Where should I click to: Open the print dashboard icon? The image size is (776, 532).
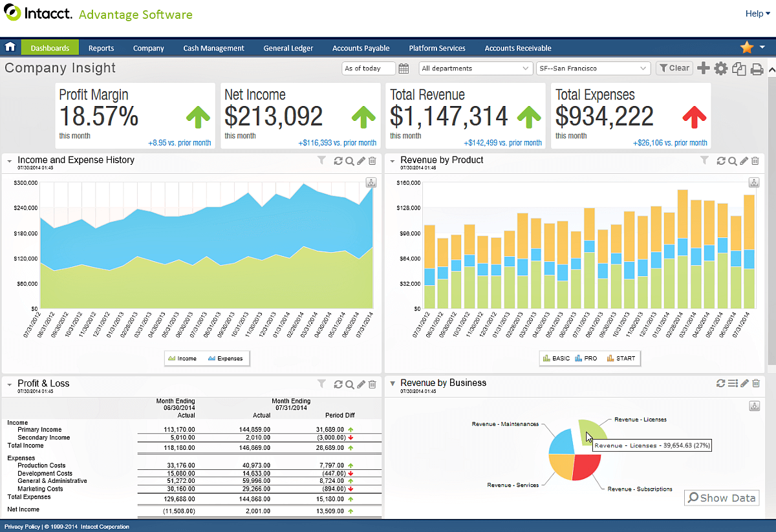pyautogui.click(x=756, y=68)
